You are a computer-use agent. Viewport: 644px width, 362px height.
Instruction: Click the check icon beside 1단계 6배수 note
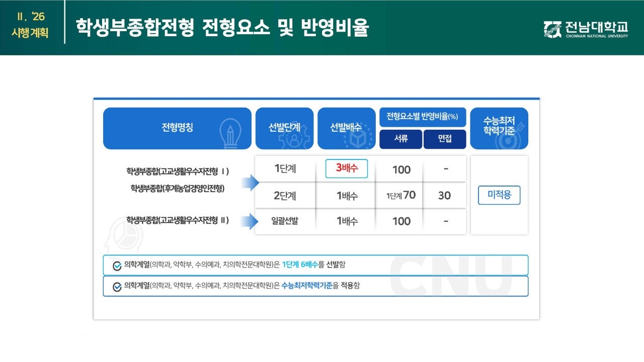[x=117, y=265]
